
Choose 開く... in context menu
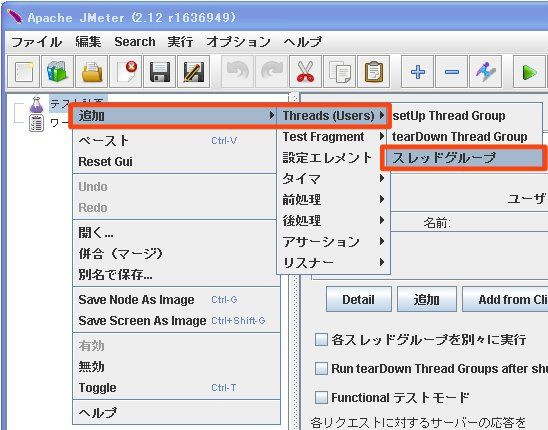click(x=175, y=232)
